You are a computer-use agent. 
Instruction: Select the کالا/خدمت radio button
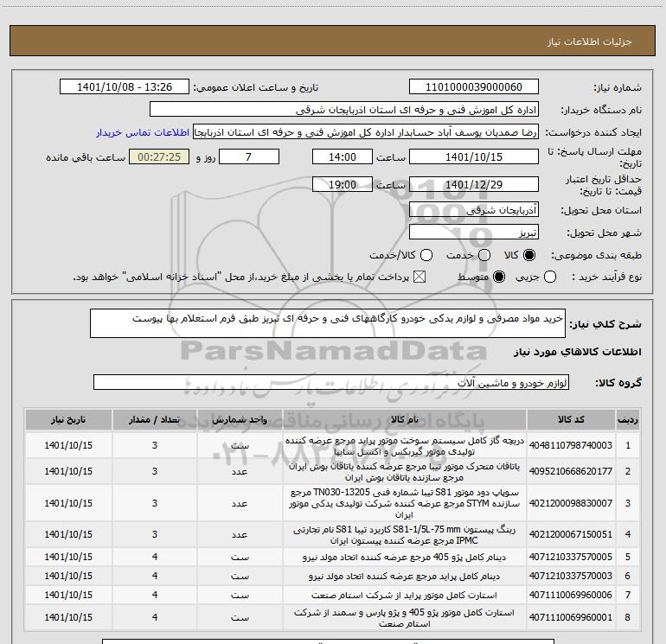(x=426, y=255)
